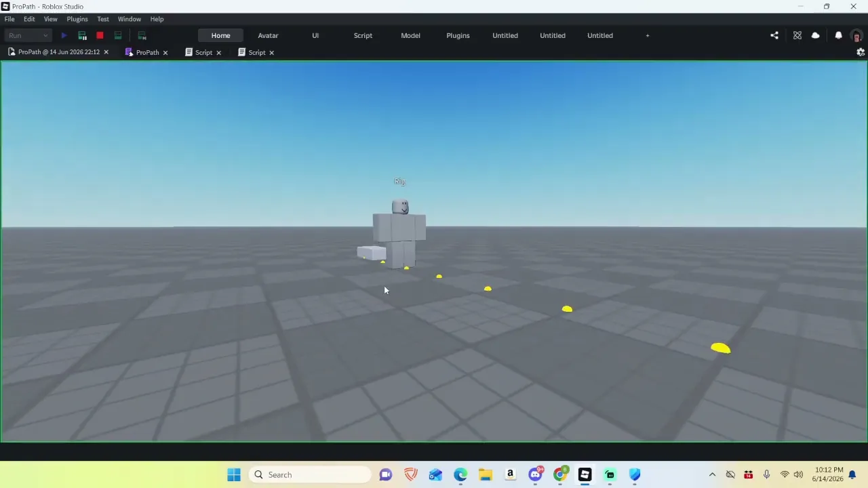The width and height of the screenshot is (868, 488).
Task: Open the user avatar profile menu
Action: pyautogui.click(x=856, y=35)
